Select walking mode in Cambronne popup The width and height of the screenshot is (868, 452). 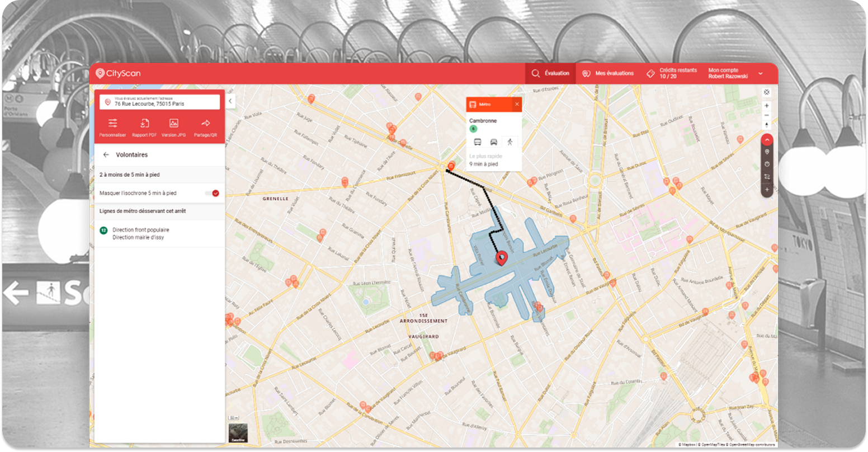pyautogui.click(x=510, y=142)
